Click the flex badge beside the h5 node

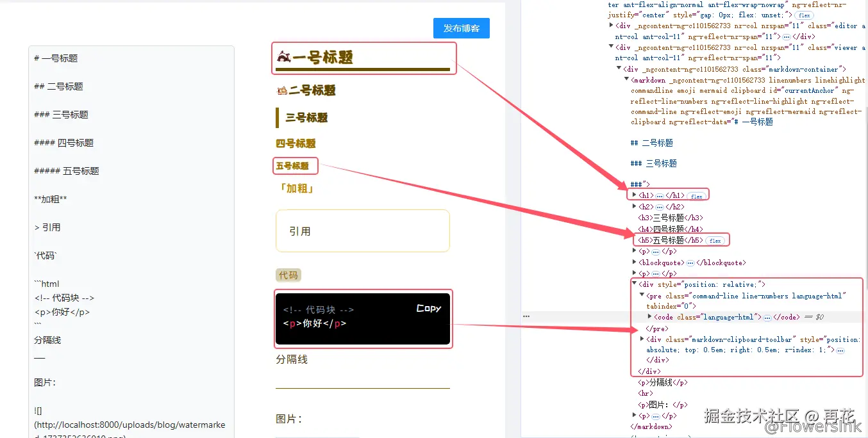click(x=715, y=241)
